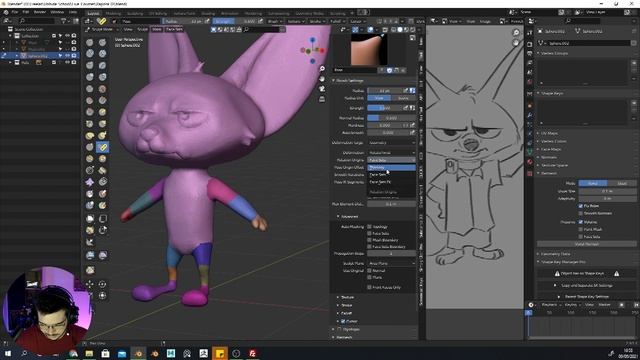Select the Box Mask tool
The image size is (640, 360).
pyautogui.click(x=90, y=218)
